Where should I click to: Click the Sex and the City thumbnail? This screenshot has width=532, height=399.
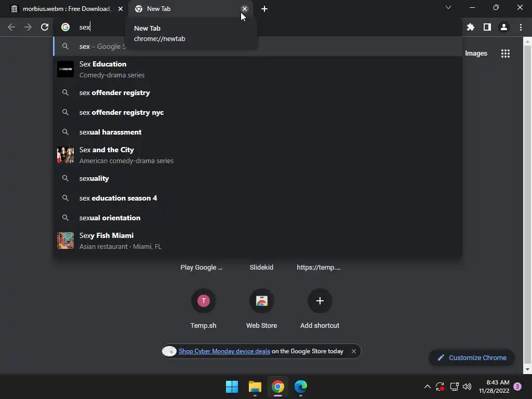[x=65, y=155]
